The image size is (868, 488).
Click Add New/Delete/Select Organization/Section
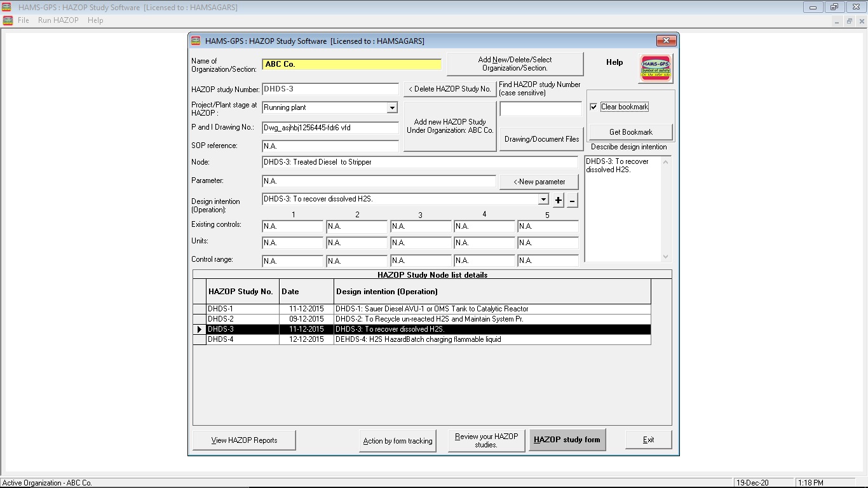(516, 64)
